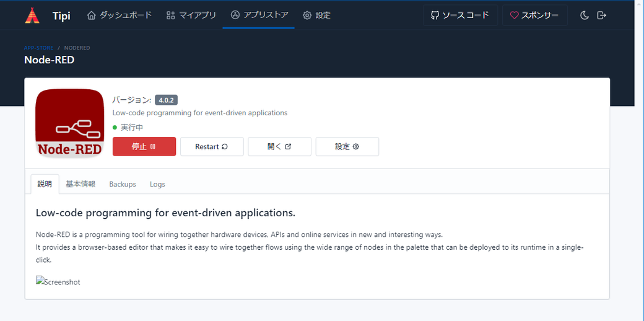The height and width of the screenshot is (321, 644).
Task: Open the app with 開く button
Action: click(279, 147)
